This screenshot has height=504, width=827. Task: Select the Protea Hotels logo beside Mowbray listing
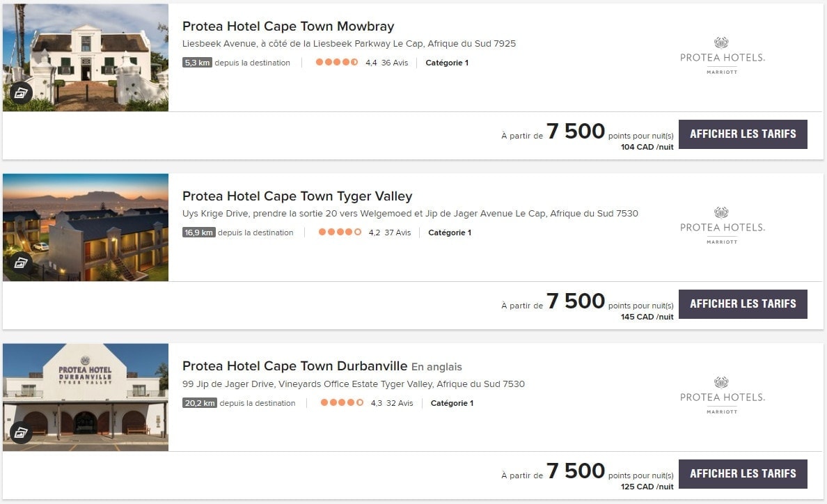pos(722,54)
